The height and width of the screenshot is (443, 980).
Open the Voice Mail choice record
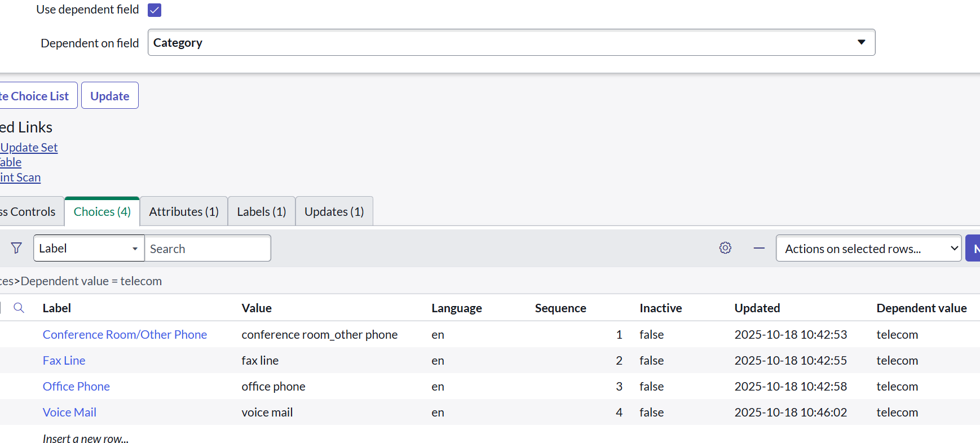pos(69,413)
